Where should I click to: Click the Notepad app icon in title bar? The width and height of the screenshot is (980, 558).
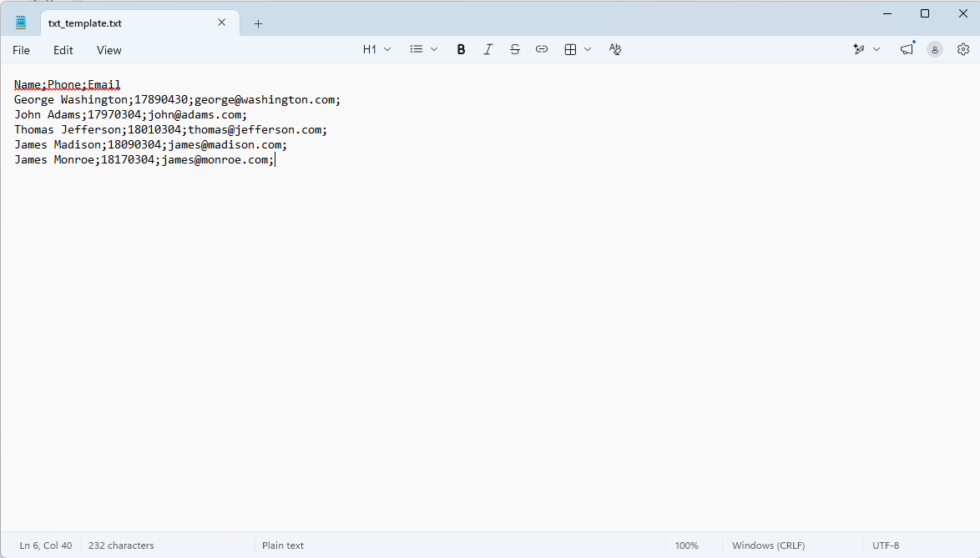click(21, 23)
